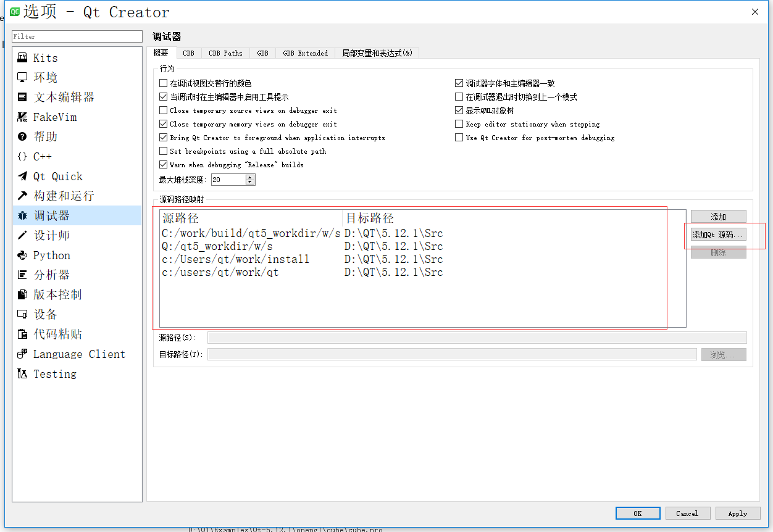Enable Close temporary source views checkbox
This screenshot has width=773, height=532.
click(164, 110)
